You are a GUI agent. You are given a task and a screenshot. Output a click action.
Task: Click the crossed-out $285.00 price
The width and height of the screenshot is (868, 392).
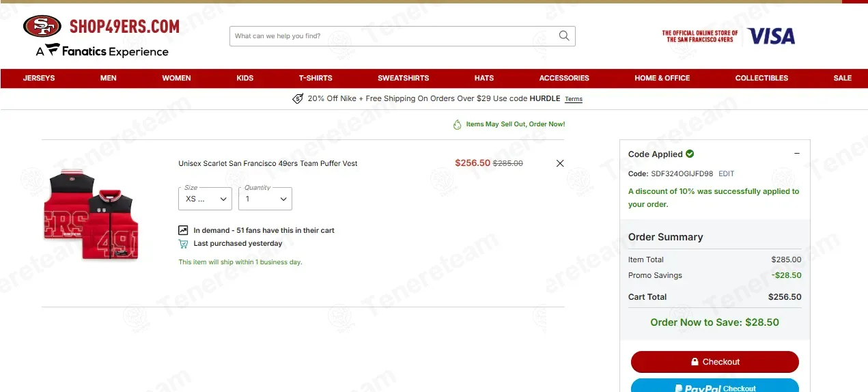click(508, 163)
